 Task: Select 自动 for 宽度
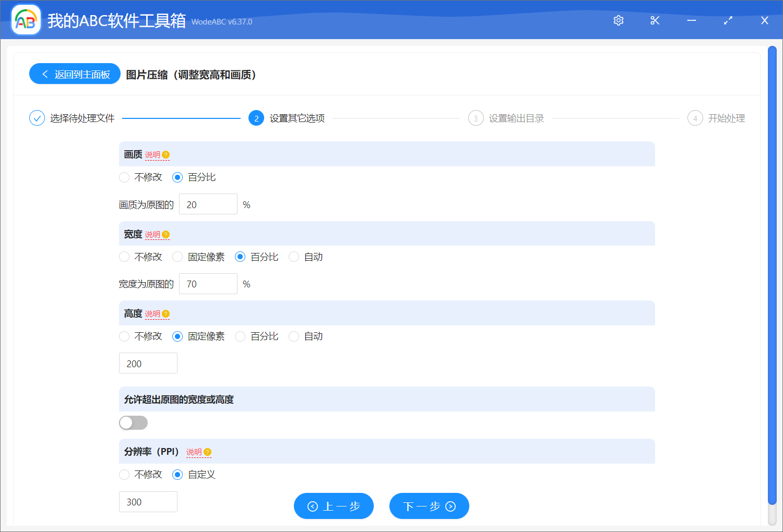[293, 257]
